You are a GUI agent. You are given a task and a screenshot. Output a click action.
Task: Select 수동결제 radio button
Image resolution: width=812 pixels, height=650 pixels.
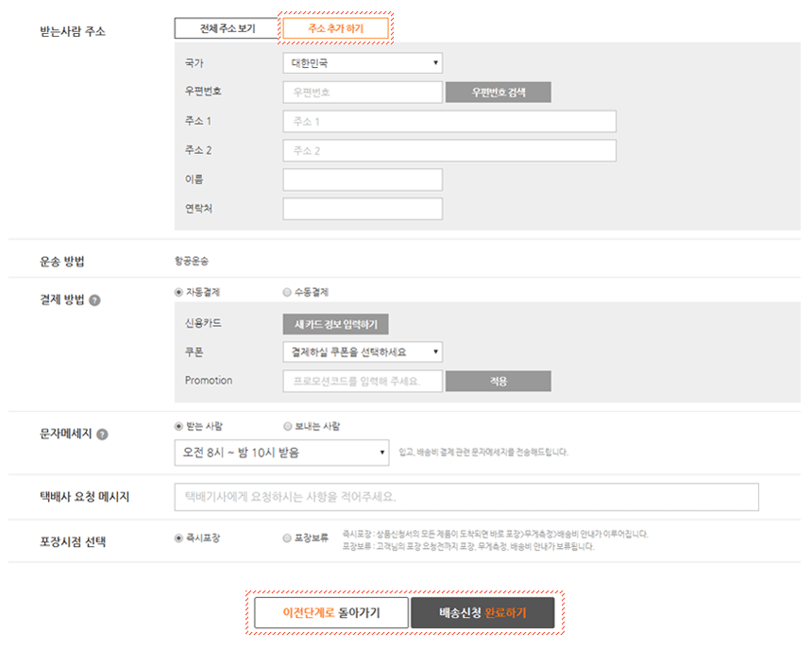(287, 293)
